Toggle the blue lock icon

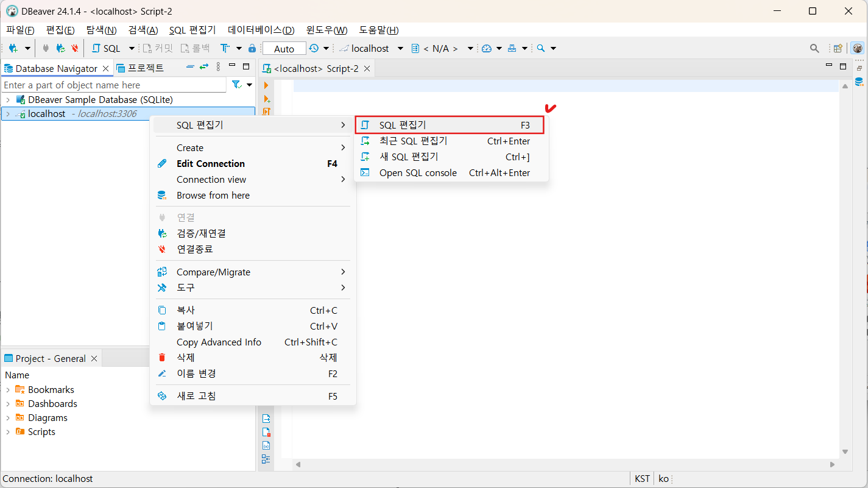point(252,48)
